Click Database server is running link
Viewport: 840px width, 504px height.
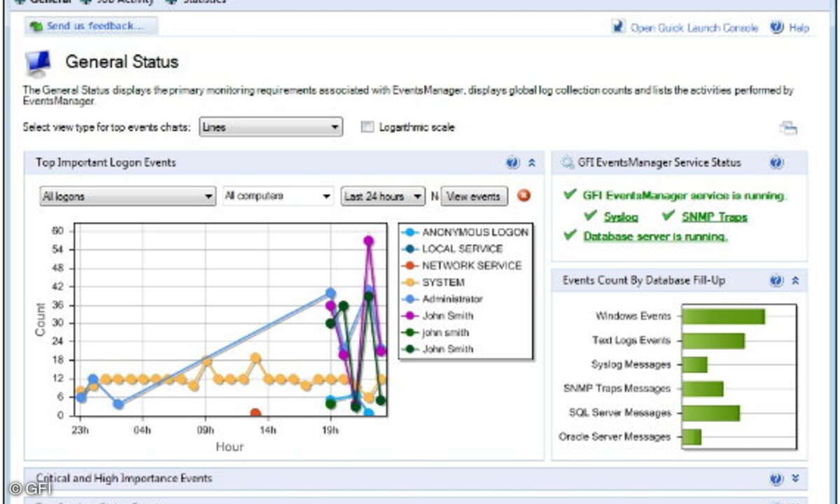tap(656, 237)
